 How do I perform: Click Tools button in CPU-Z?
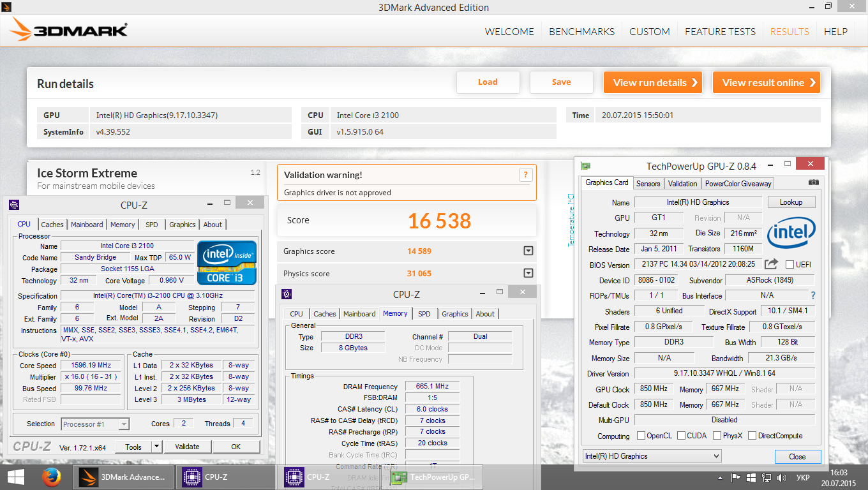coord(133,447)
